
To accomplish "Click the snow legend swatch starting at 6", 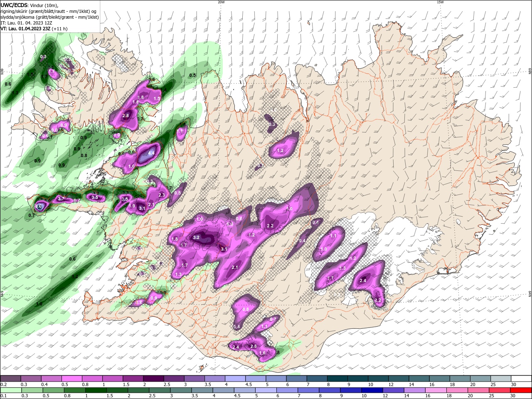I will pyautogui.click(x=296, y=379).
